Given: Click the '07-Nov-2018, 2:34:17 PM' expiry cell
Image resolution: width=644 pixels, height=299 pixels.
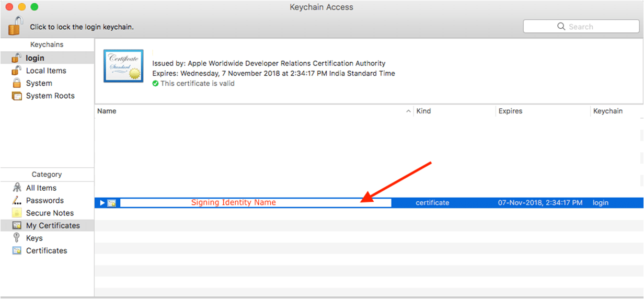Looking at the screenshot, I should point(540,203).
